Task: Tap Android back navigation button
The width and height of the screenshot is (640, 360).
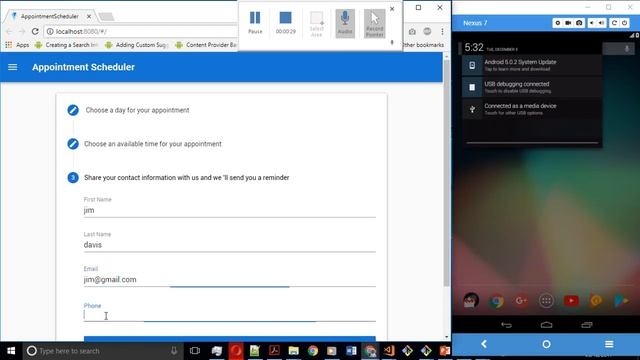Action: coord(506,325)
